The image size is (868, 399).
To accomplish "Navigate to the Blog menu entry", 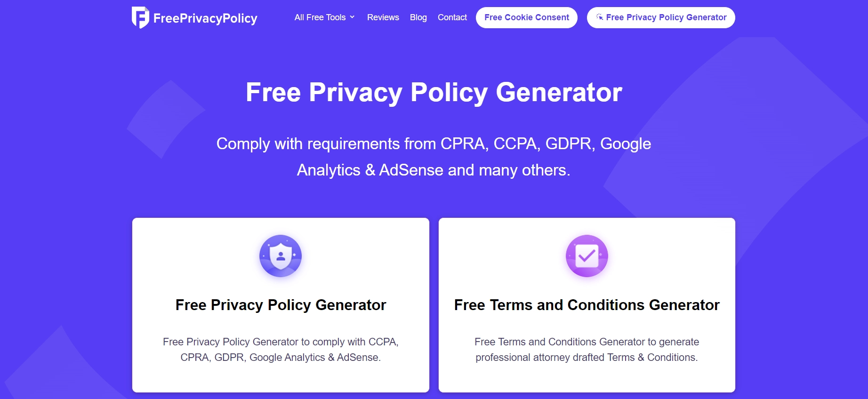I will coord(418,17).
